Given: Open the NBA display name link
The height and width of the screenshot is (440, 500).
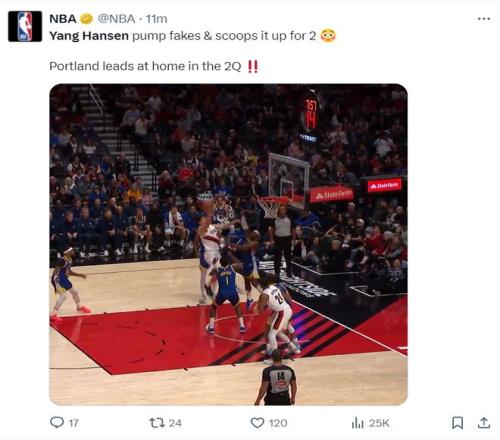Looking at the screenshot, I should click(x=63, y=19).
